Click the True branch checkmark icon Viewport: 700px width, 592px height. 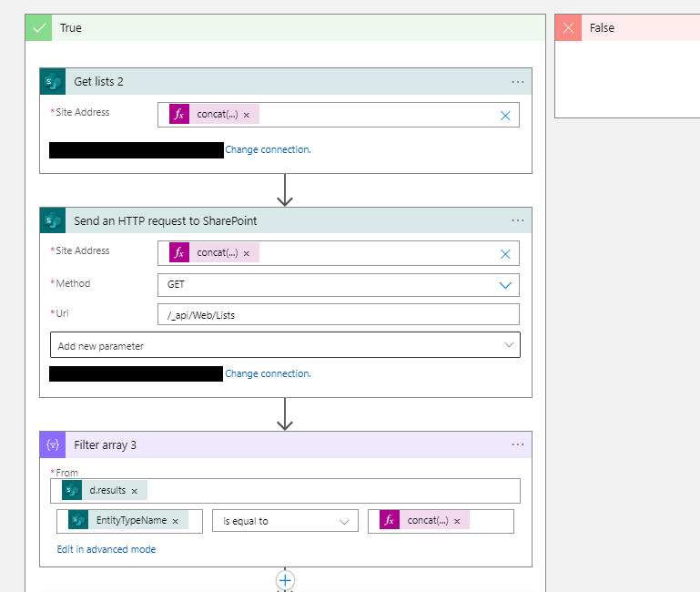click(x=39, y=27)
